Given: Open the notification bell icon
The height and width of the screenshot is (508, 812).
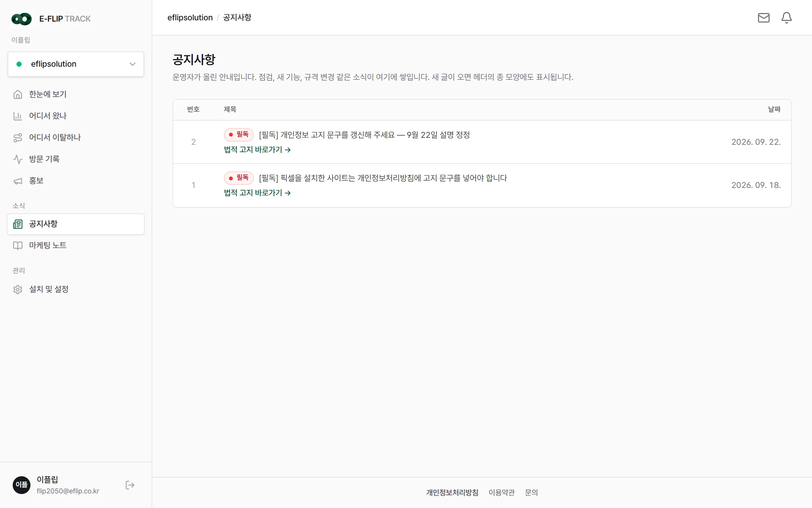Looking at the screenshot, I should click(787, 17).
